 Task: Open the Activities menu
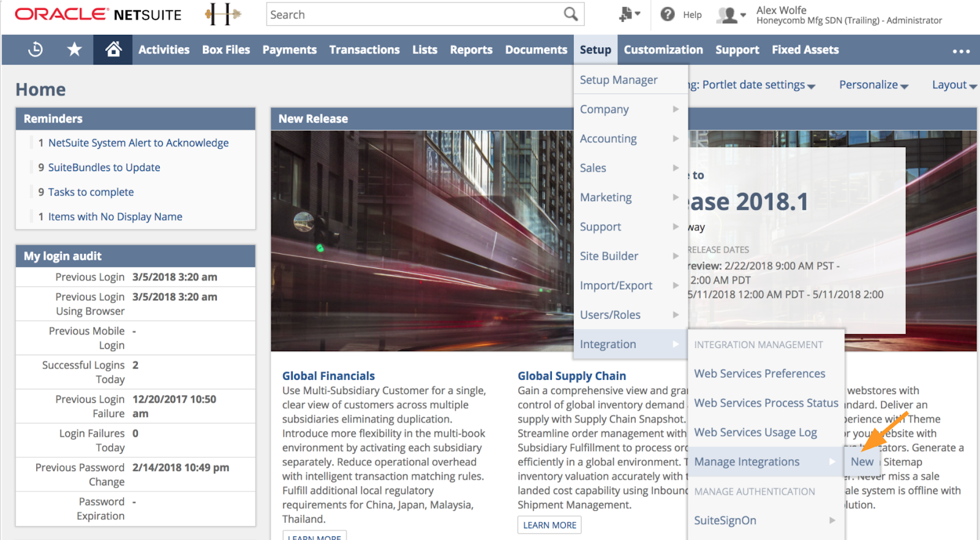click(164, 50)
